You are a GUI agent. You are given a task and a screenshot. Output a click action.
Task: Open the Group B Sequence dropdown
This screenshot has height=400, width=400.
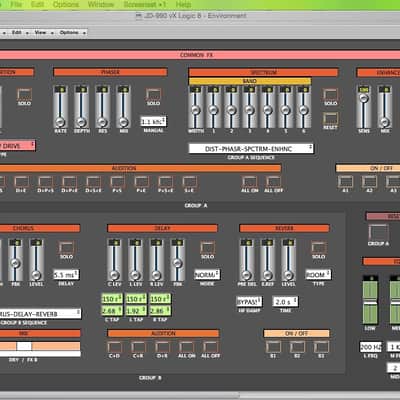(40, 314)
